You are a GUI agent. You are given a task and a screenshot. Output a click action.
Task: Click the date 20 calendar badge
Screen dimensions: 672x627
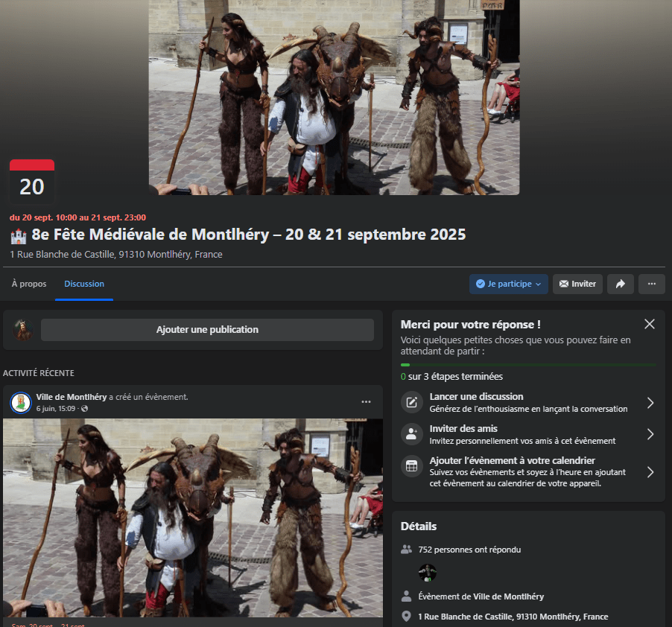(32, 182)
